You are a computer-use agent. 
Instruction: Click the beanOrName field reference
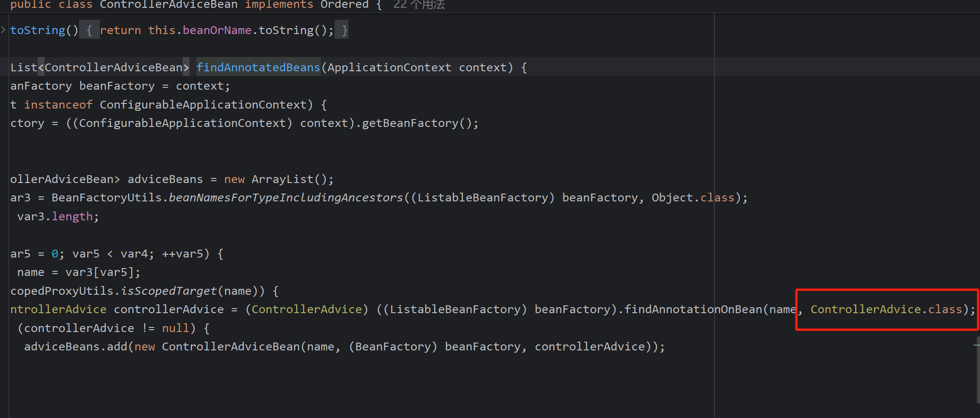click(217, 30)
